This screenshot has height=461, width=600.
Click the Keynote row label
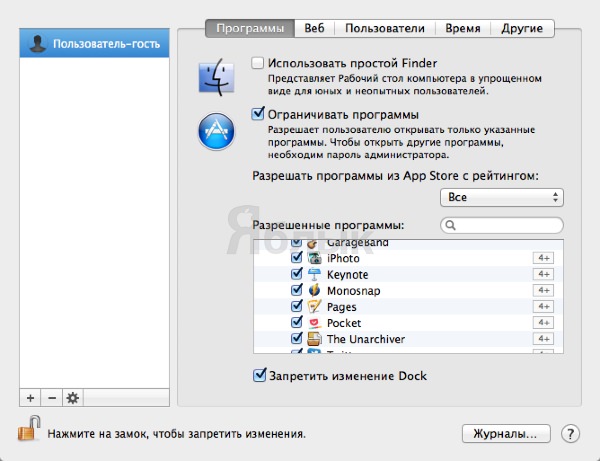347,275
